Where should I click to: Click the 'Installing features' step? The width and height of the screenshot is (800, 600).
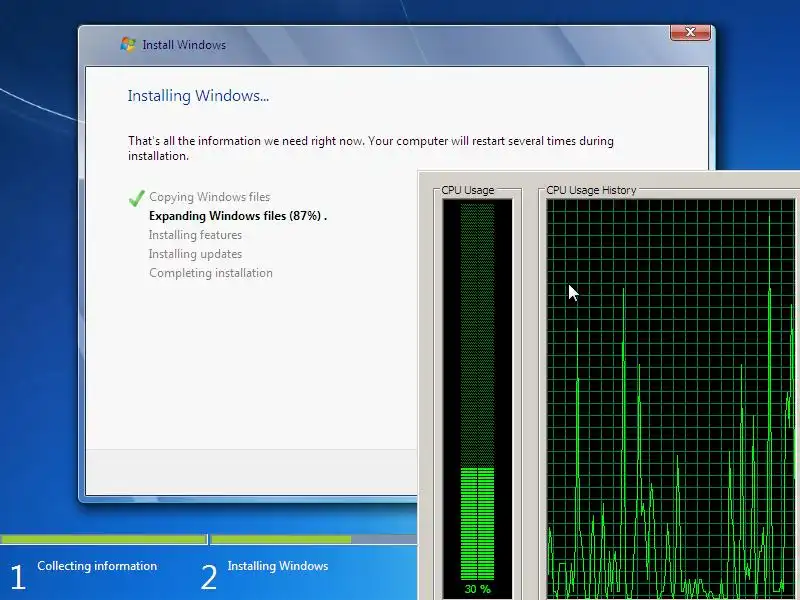tap(195, 235)
